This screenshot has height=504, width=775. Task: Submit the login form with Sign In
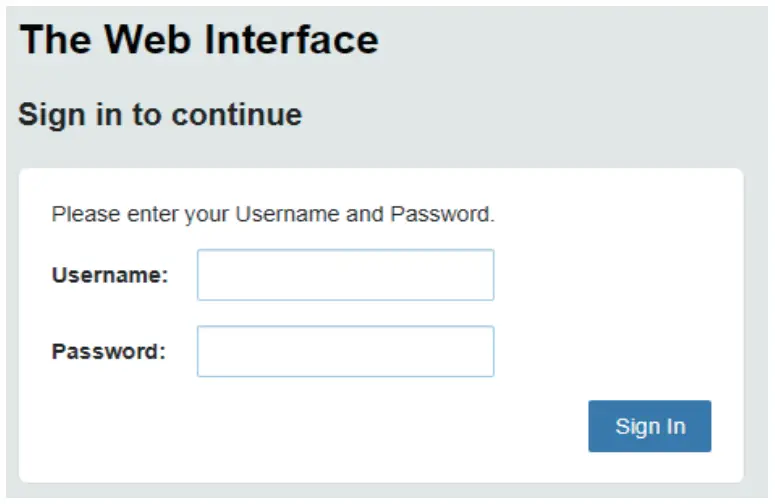[650, 427]
